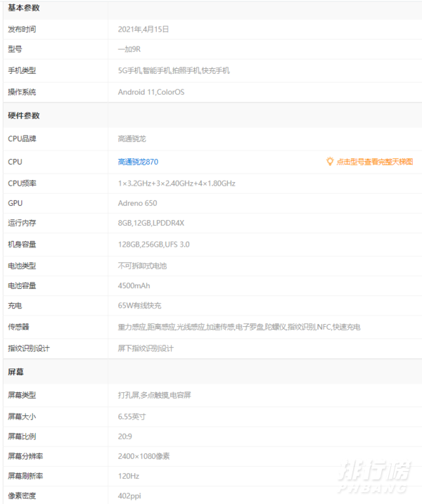
Task: Select the 2400×1080像素 resolution value
Action: (x=143, y=456)
